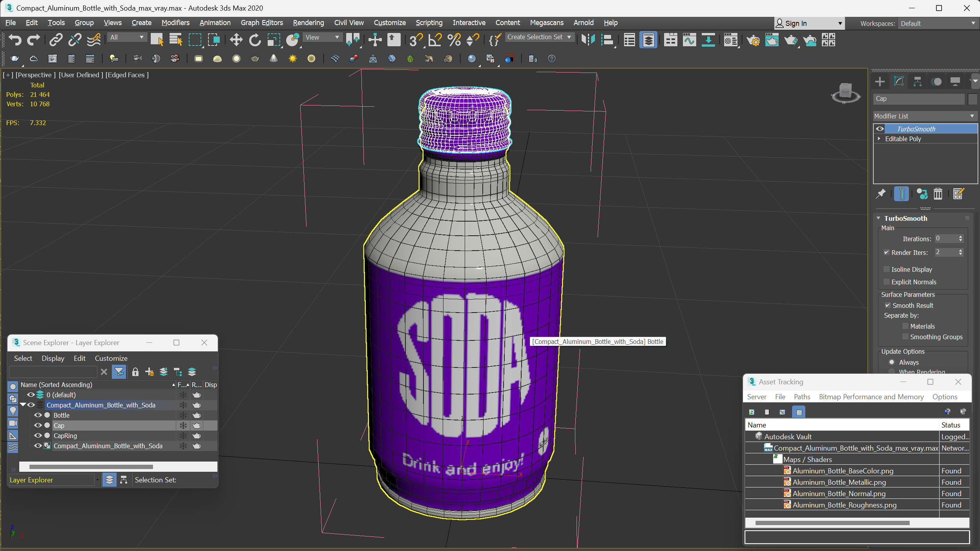Enable the Explicit Normals checkbox
This screenshot has height=551, width=980.
pyautogui.click(x=886, y=282)
